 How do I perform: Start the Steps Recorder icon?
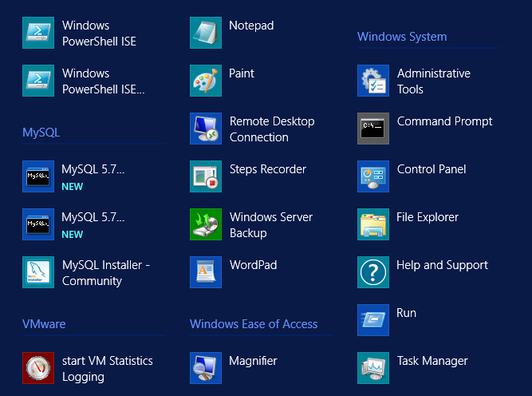point(206,176)
